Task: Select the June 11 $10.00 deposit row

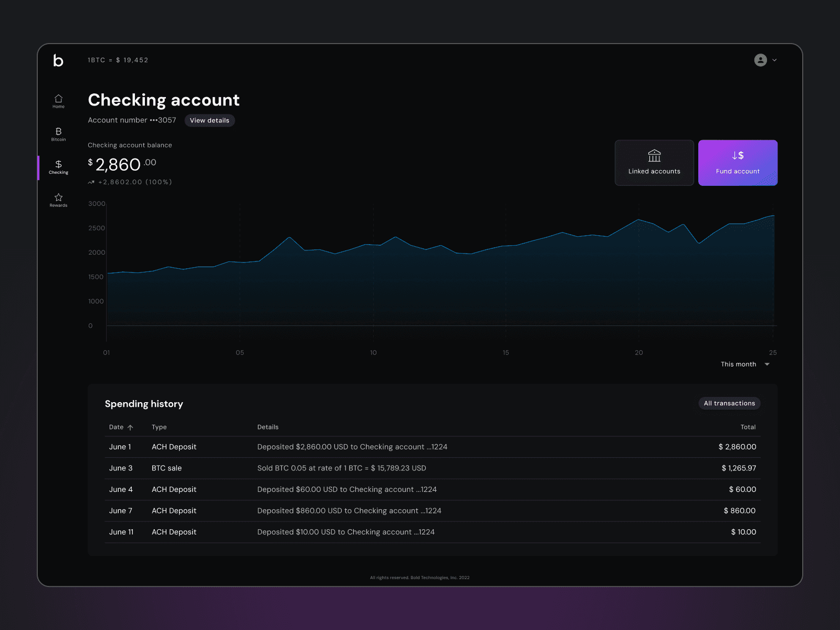Action: click(433, 532)
